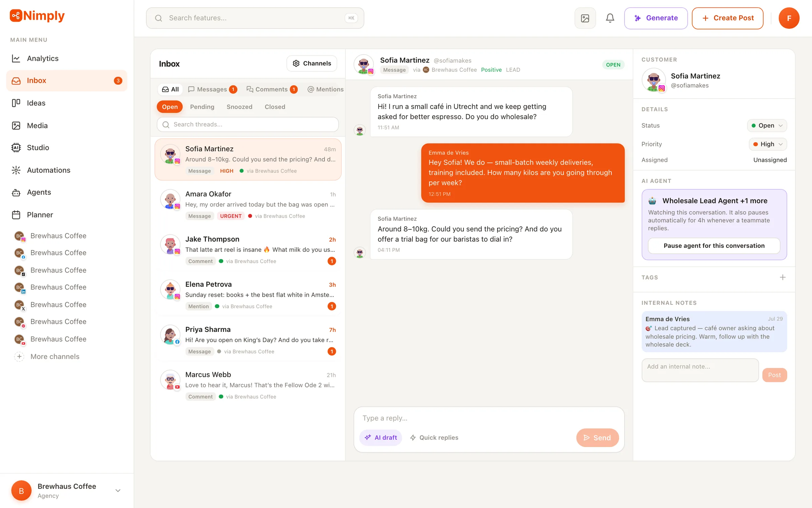Select the Brewhaus Coffee LinkedIn channel
The height and width of the screenshot is (508, 812).
(50, 287)
